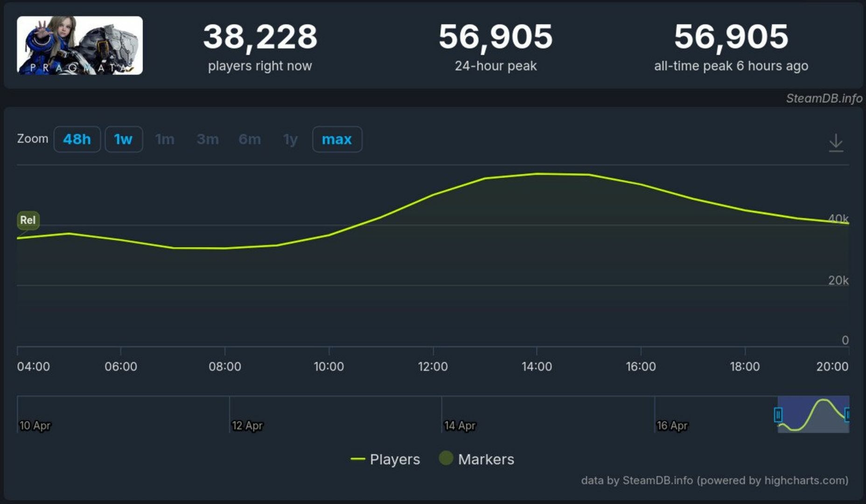Open the Pragmata game thumbnail
866x504 pixels.
tap(80, 45)
